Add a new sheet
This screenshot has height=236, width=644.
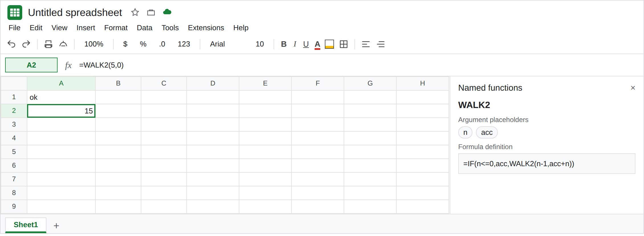[x=56, y=226]
